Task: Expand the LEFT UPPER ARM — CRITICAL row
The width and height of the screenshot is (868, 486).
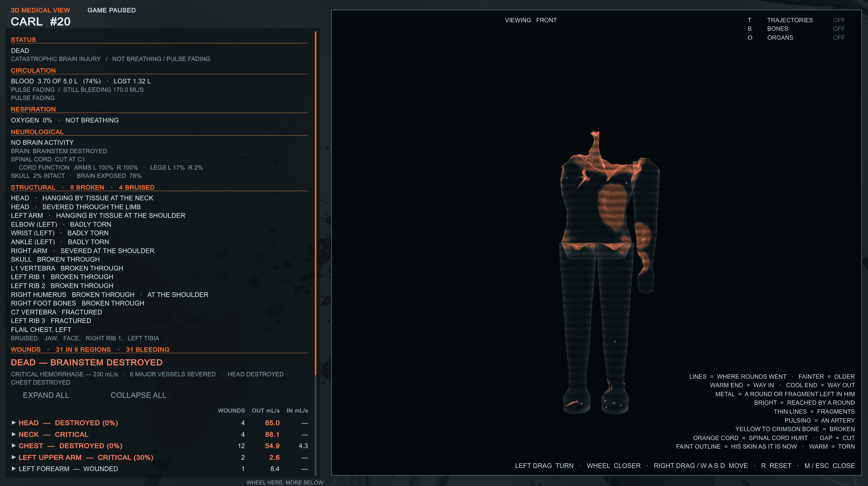Action: click(159, 458)
